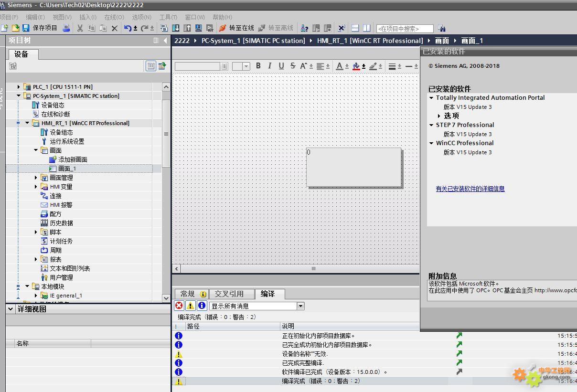Download to device using toolbar icon

(176, 28)
